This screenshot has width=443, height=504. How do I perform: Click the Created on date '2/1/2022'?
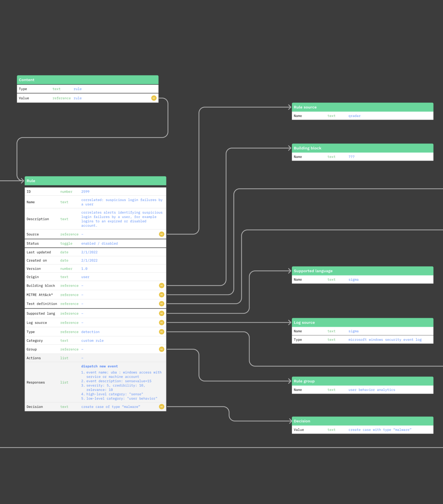90,260
